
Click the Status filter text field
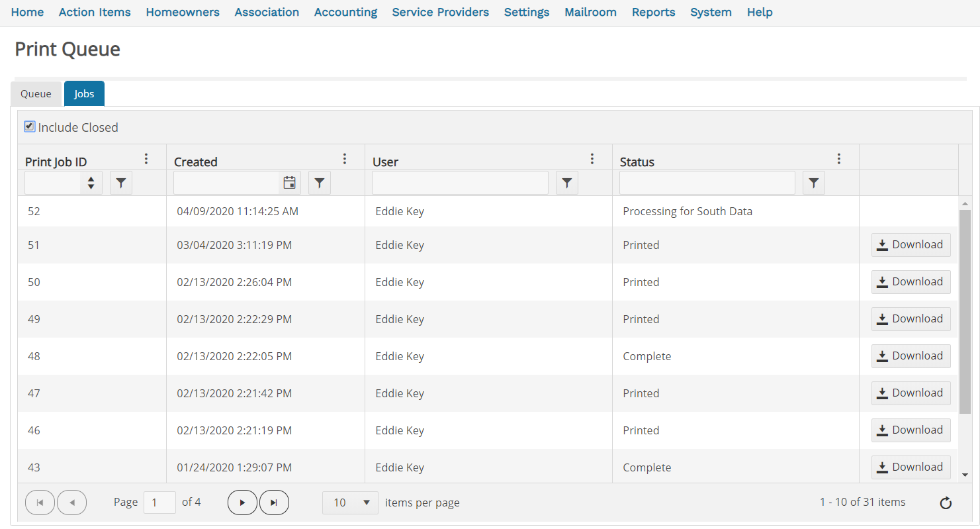707,183
